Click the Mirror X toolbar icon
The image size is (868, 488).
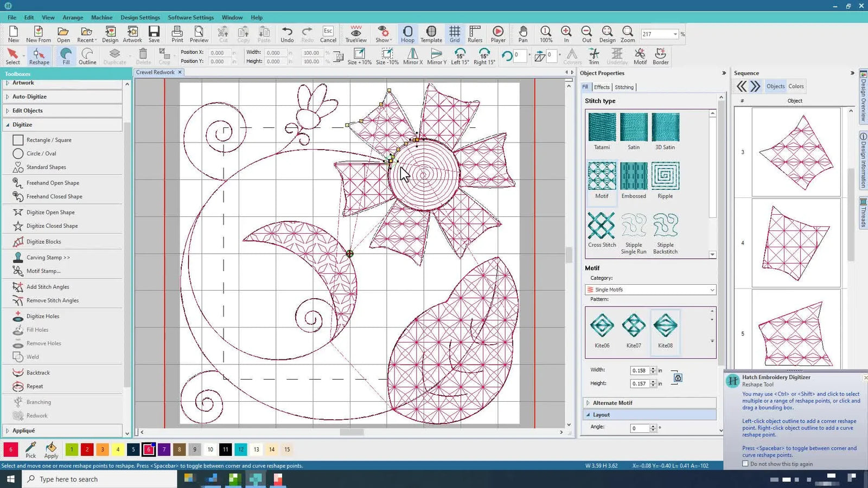click(412, 56)
